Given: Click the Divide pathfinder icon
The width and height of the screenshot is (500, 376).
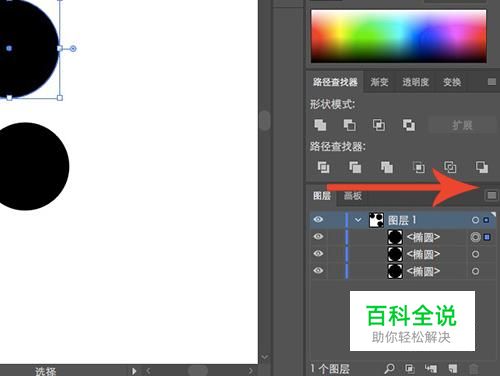Looking at the screenshot, I should [323, 167].
